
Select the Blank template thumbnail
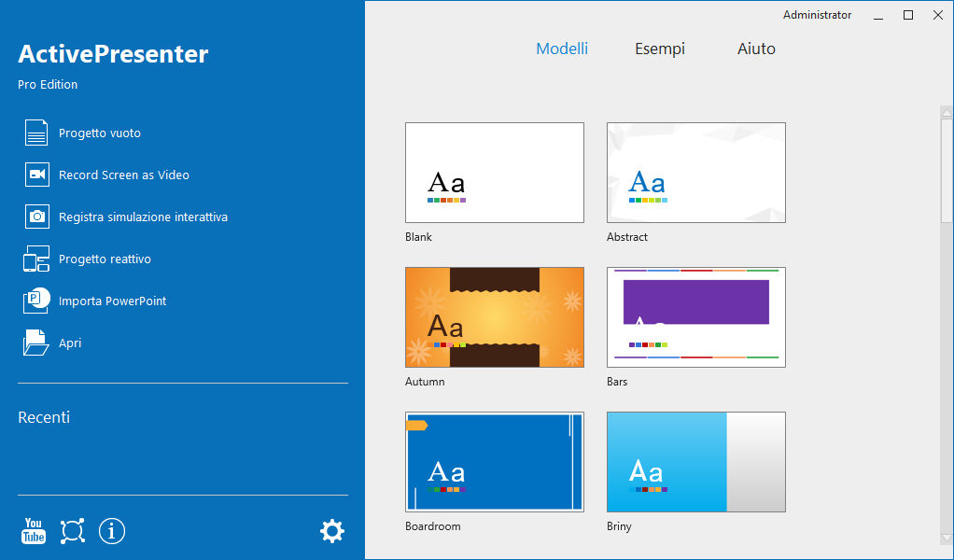pyautogui.click(x=495, y=173)
